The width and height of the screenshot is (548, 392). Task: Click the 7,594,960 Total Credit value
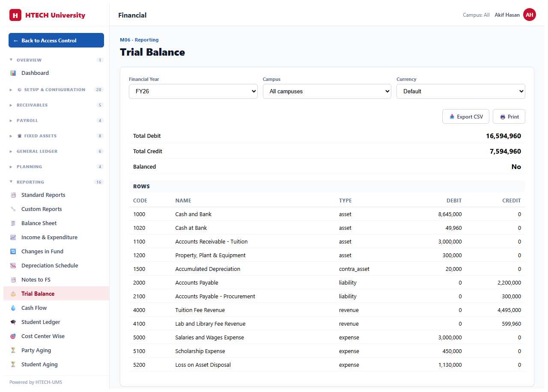[x=505, y=151]
